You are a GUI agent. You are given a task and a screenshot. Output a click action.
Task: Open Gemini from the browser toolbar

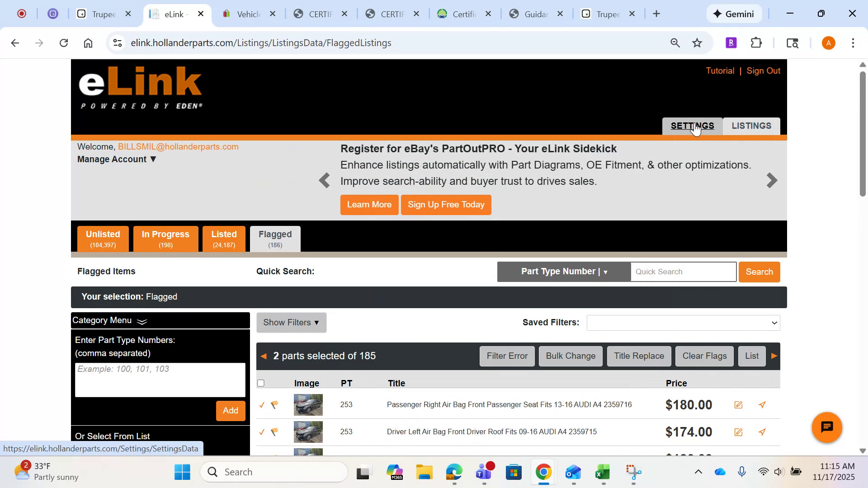click(734, 14)
